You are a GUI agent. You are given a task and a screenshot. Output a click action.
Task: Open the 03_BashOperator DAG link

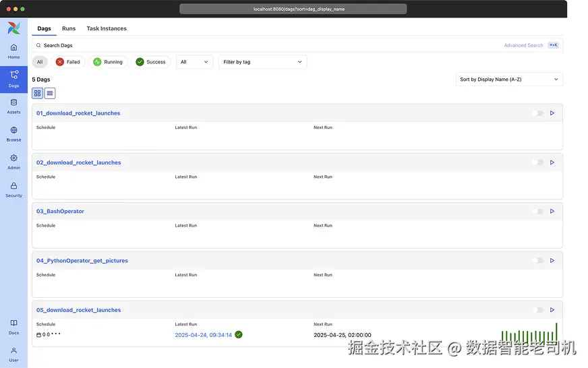pyautogui.click(x=60, y=212)
